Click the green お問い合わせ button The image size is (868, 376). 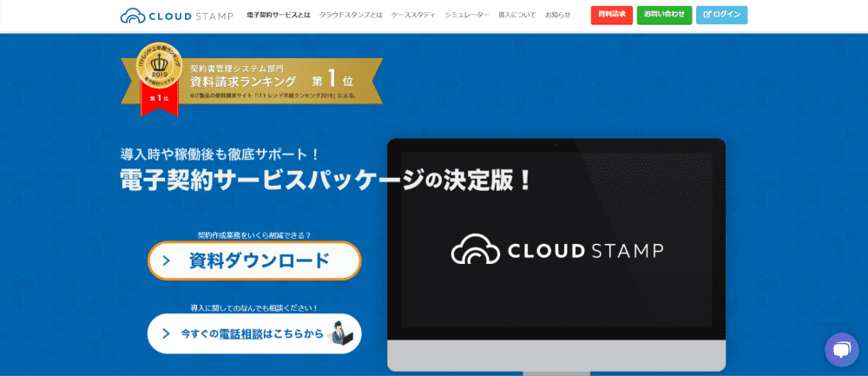pos(664,15)
